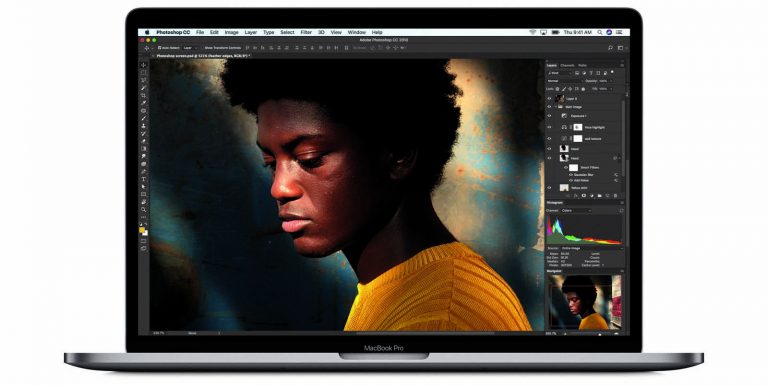Click the foreground color swatch

pyautogui.click(x=142, y=230)
